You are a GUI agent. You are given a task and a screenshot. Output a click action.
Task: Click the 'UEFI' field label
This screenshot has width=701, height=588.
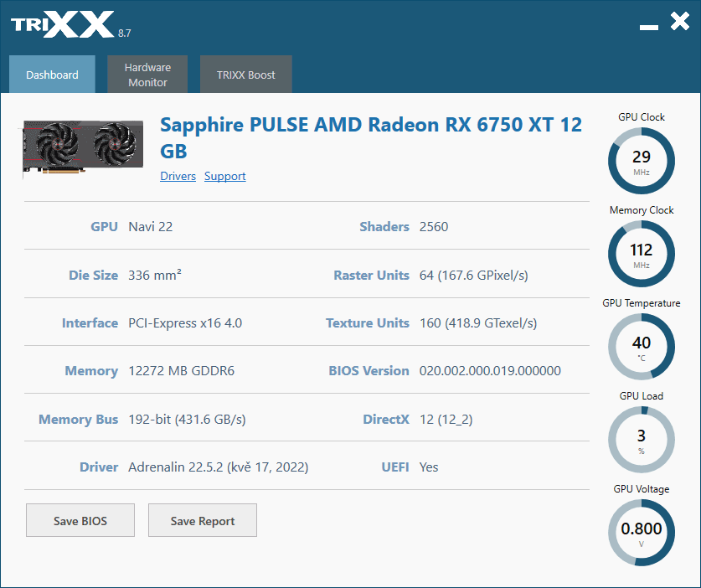[395, 467]
